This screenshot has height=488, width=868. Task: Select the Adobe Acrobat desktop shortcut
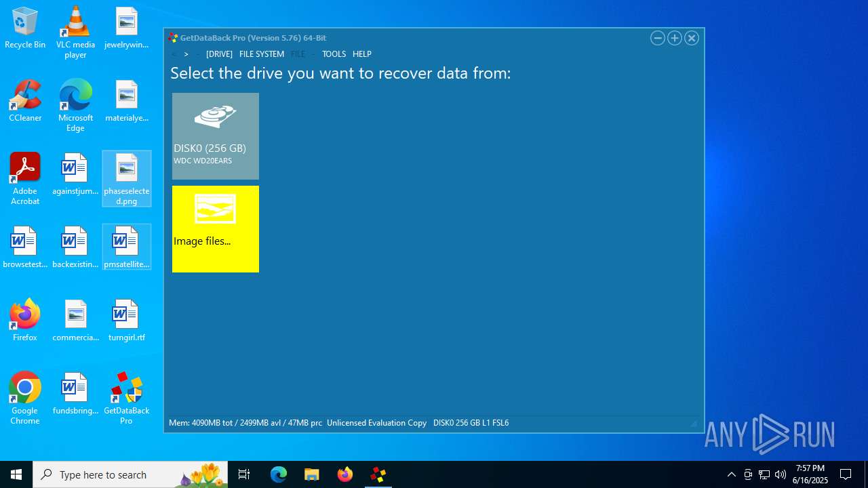coord(25,179)
